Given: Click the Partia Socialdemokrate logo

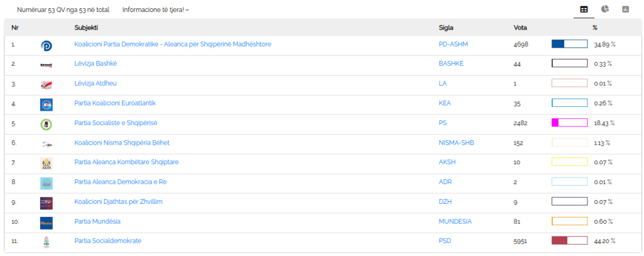Looking at the screenshot, I should point(46,242).
